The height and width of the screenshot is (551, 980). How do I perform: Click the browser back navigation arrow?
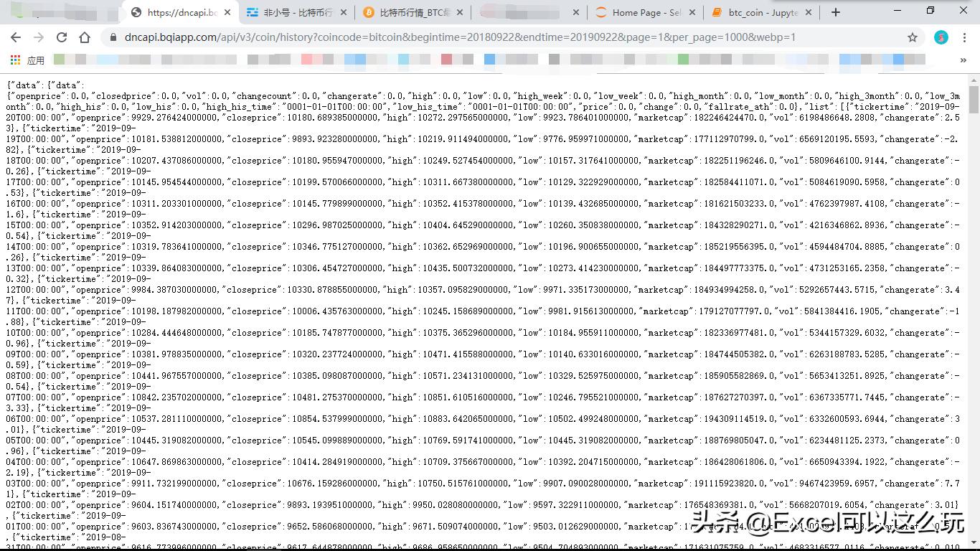click(x=15, y=37)
